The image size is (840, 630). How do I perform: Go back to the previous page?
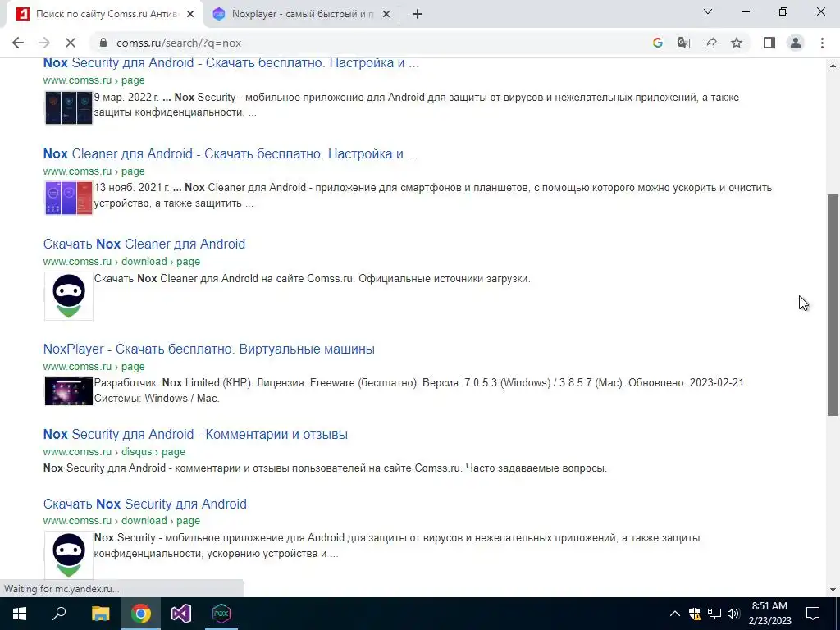pos(18,43)
